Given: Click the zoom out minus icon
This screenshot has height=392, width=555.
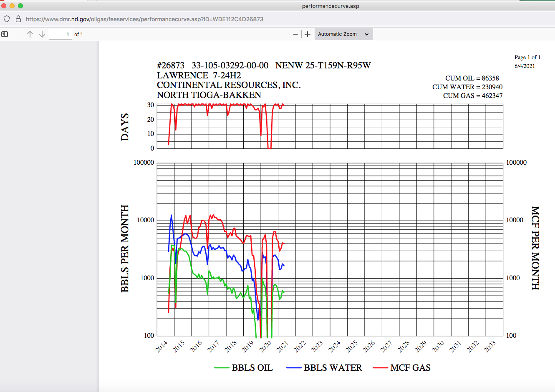Looking at the screenshot, I should (295, 34).
